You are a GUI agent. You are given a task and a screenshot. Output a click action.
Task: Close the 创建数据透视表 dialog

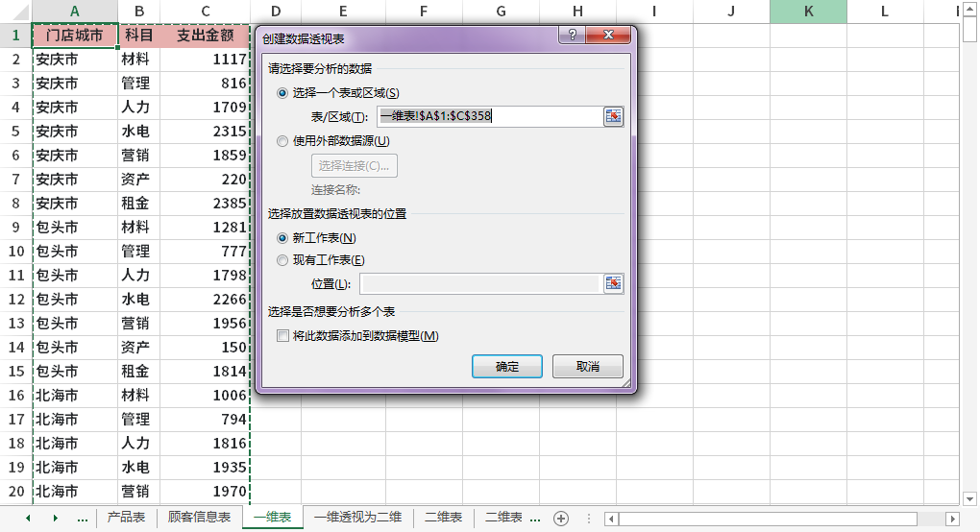[608, 35]
